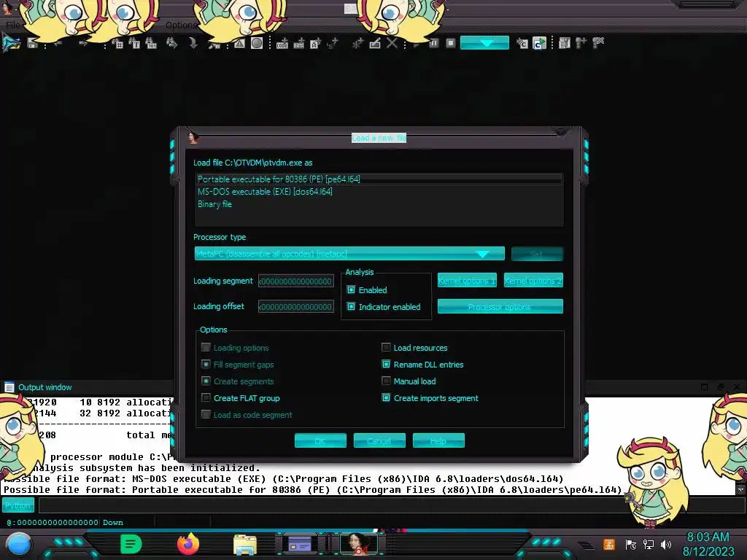Open File Explorer from the taskbar

click(x=245, y=544)
